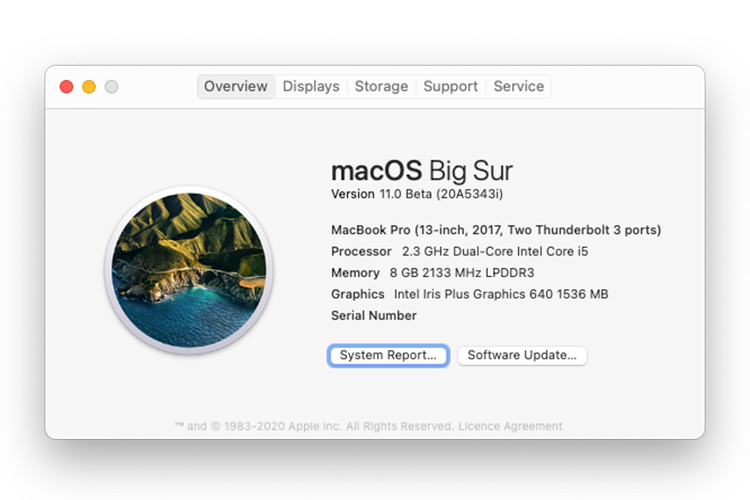
Task: Click the macOS Big Sur logo image
Action: point(189,270)
